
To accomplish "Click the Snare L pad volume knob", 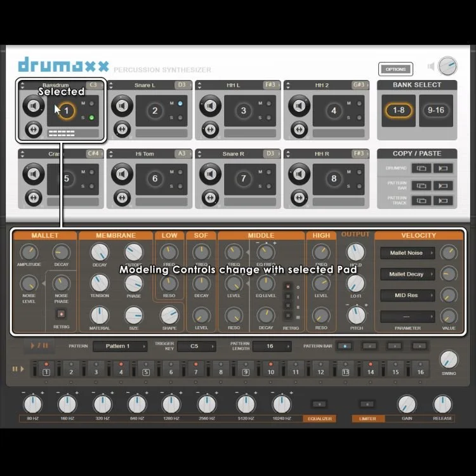I will 122,105.
